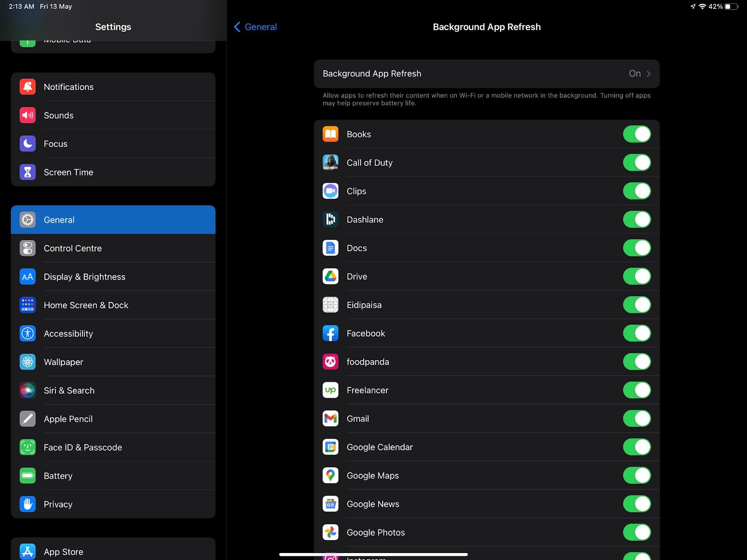Tap the Privacy hand icon
The height and width of the screenshot is (560, 747).
(x=28, y=505)
